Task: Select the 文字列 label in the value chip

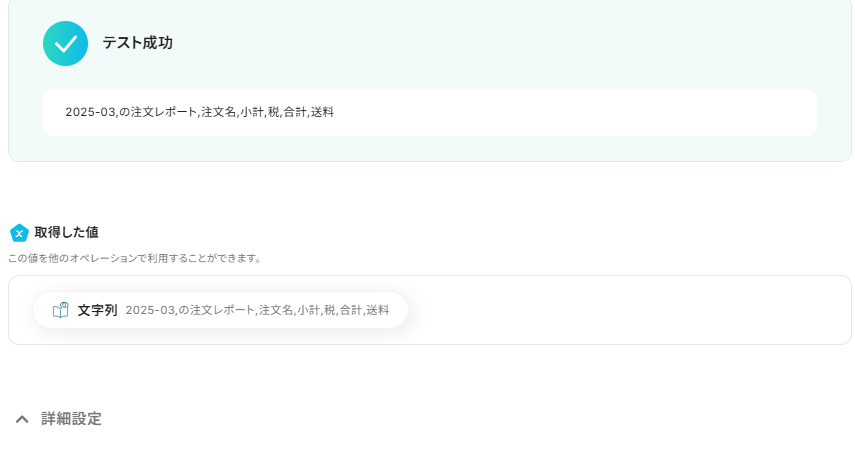Action: pos(97,310)
